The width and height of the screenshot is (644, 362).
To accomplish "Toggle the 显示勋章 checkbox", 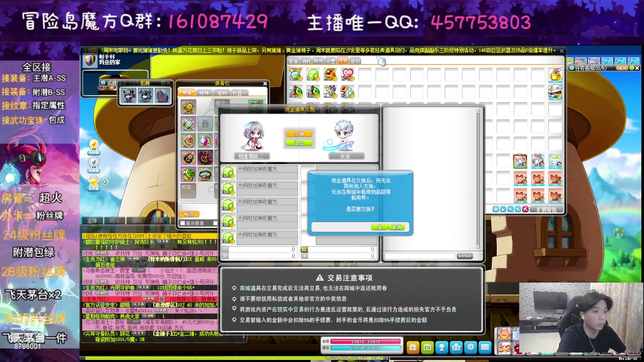I will point(183,223).
